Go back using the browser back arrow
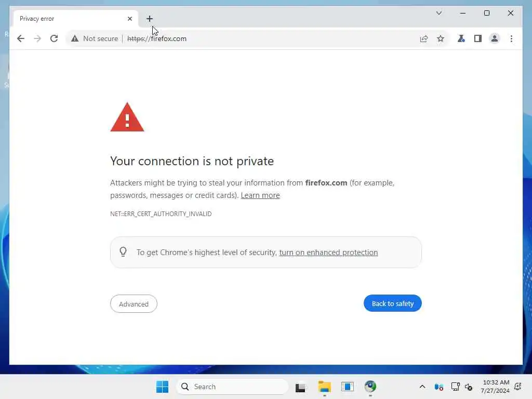The image size is (532, 399). tap(21, 38)
